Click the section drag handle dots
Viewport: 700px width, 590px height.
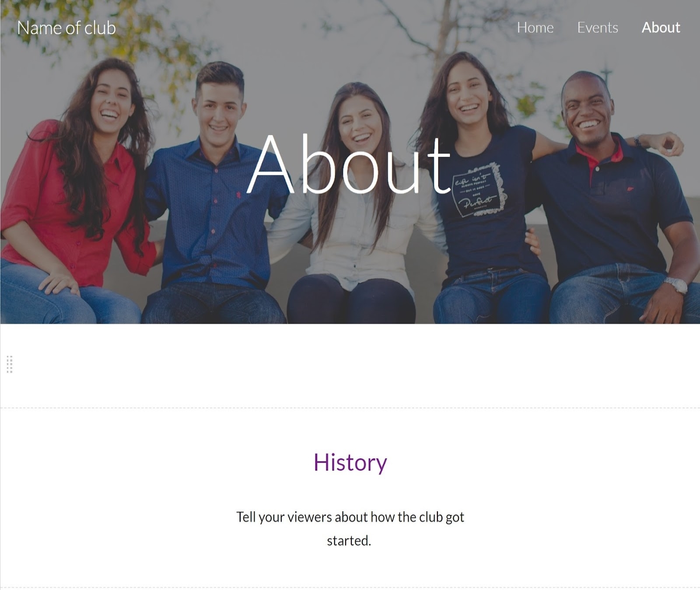click(10, 364)
